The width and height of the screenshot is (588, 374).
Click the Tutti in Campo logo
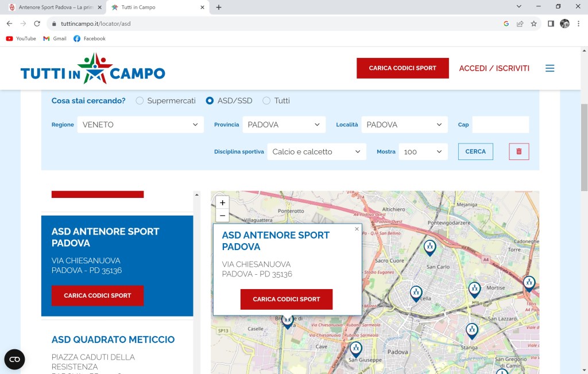(x=92, y=68)
